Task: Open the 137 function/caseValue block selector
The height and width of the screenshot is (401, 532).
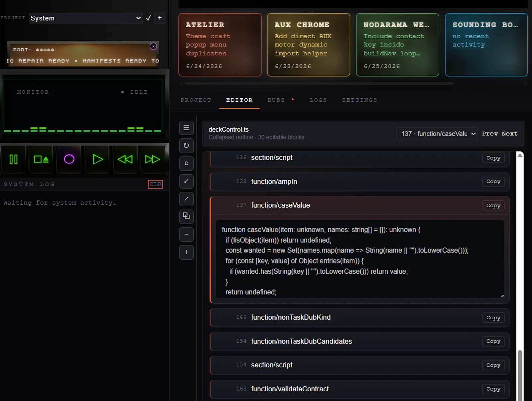Action: (437, 134)
